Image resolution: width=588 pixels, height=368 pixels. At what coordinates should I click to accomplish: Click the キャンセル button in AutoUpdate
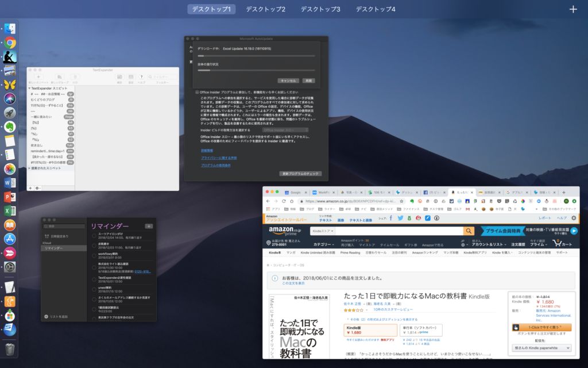[x=288, y=80]
